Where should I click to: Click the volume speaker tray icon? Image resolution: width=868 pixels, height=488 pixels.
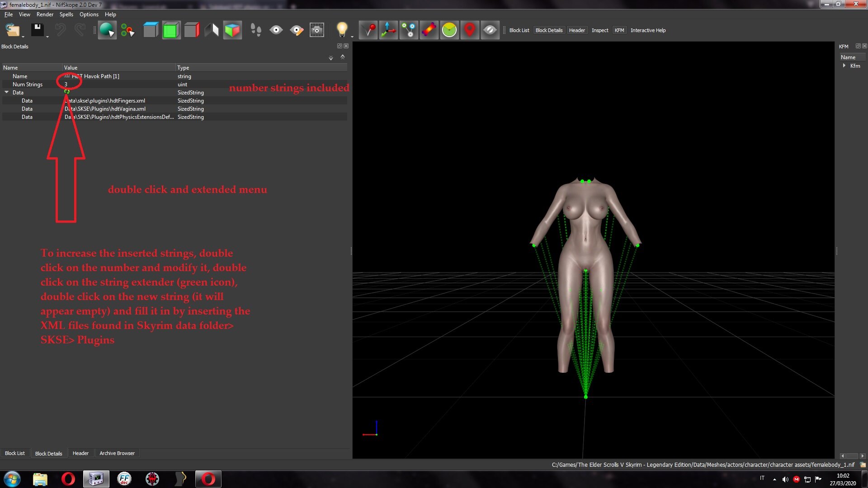(x=785, y=479)
